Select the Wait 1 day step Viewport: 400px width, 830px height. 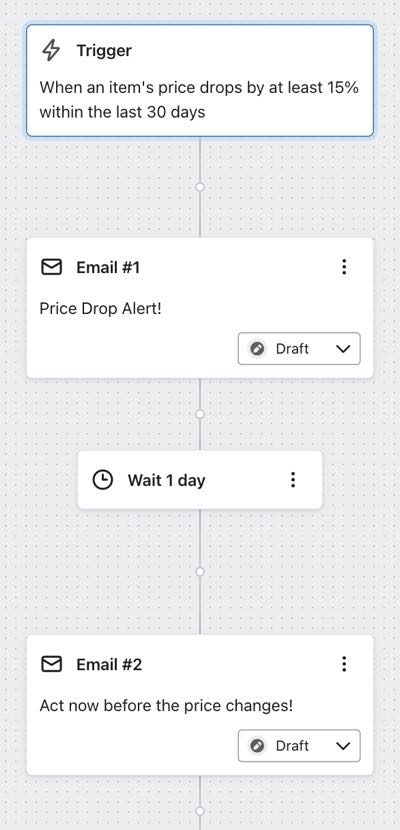(200, 480)
